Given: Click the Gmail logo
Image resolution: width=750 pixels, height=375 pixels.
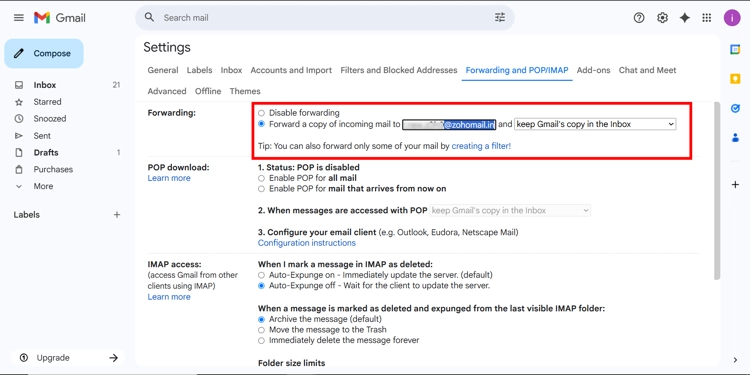Looking at the screenshot, I should click(x=60, y=18).
